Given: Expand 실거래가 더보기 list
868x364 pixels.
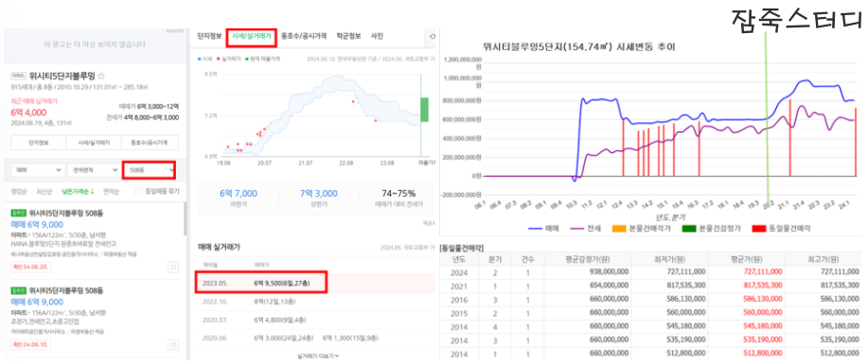Looking at the screenshot, I should [x=318, y=355].
